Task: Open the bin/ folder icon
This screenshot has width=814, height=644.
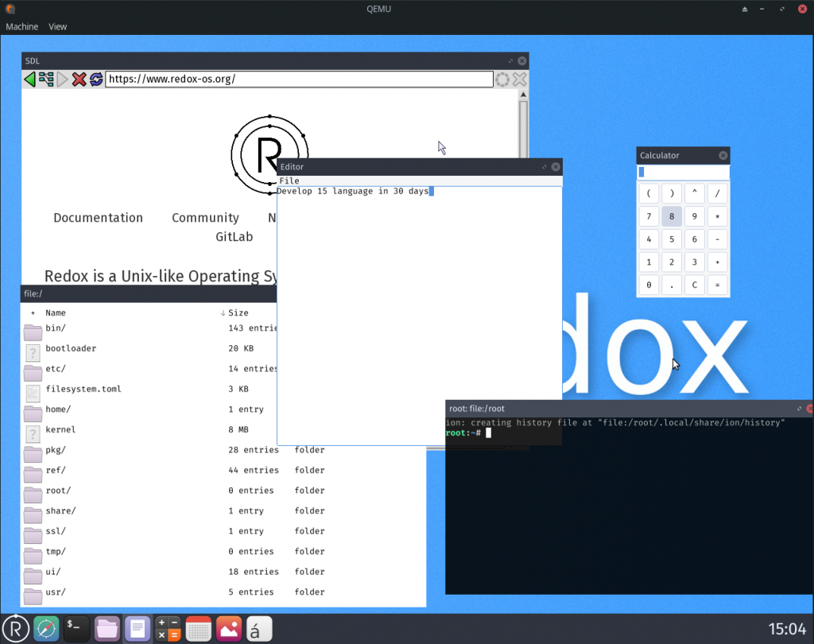Action: (33, 332)
